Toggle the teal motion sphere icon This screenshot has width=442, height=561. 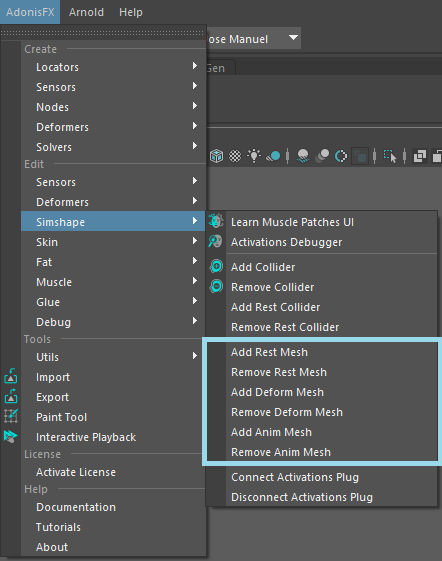click(273, 156)
